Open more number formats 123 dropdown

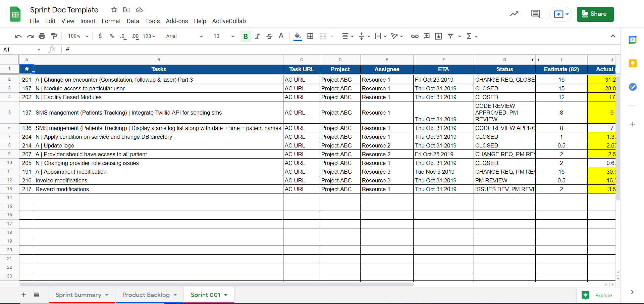tap(149, 36)
